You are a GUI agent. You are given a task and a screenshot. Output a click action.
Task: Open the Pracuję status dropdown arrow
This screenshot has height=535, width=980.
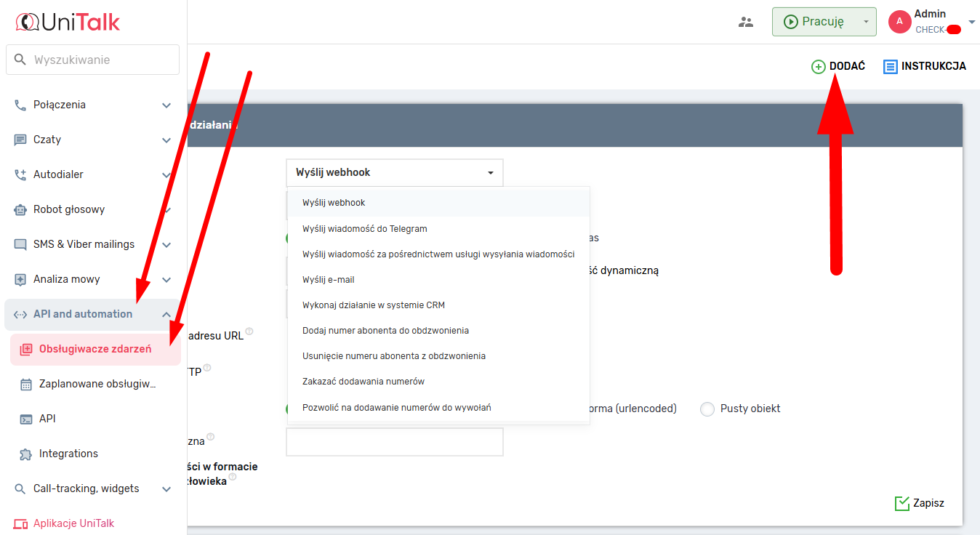[x=865, y=22]
